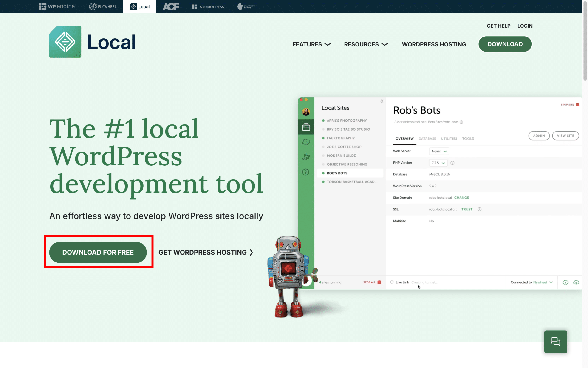Open the Help question mark sidebar icon
The image size is (588, 368).
(306, 172)
